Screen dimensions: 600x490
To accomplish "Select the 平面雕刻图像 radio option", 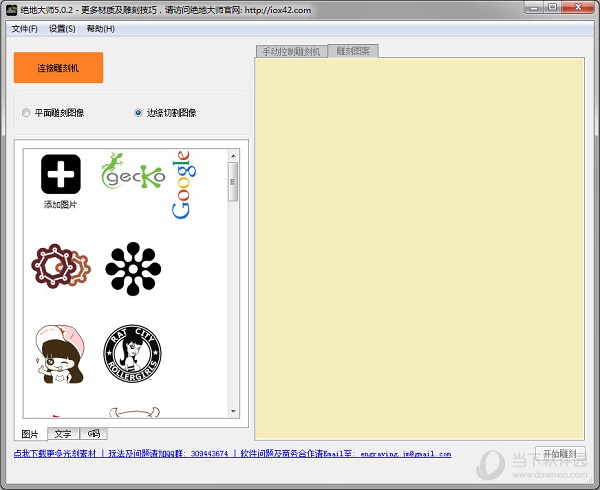I will (53, 113).
